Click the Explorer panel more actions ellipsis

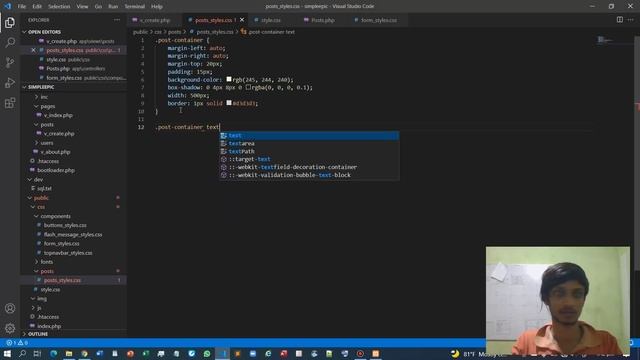pyautogui.click(x=117, y=20)
